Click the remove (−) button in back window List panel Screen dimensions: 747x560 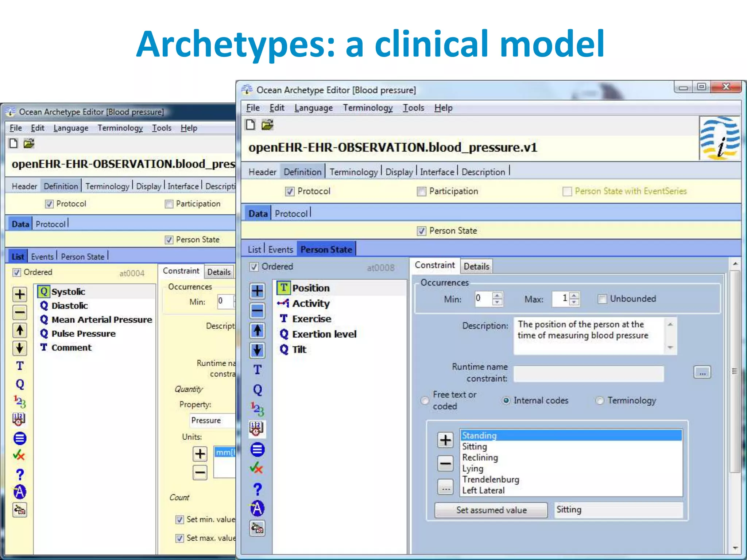20,312
